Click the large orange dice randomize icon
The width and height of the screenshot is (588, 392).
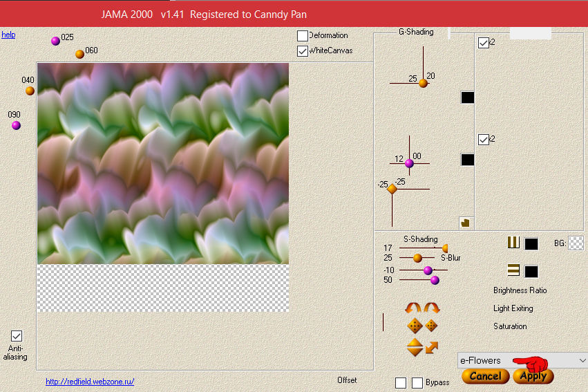[415, 326]
